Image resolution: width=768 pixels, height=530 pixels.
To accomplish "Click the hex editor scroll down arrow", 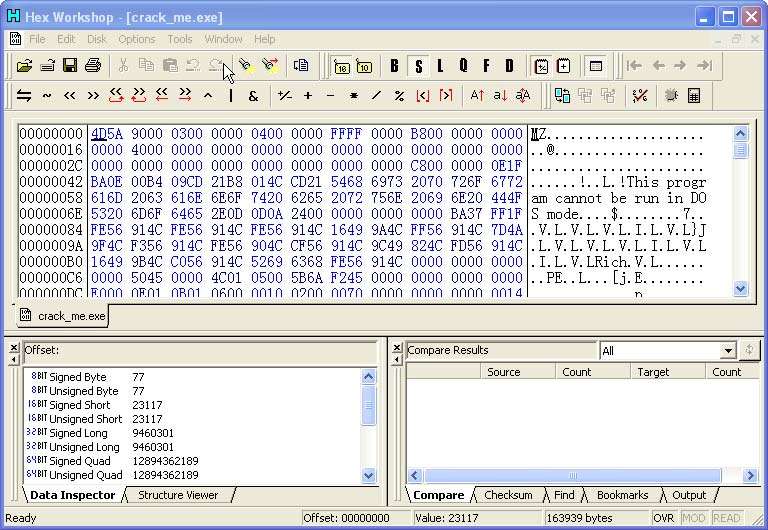I will pos(740,289).
